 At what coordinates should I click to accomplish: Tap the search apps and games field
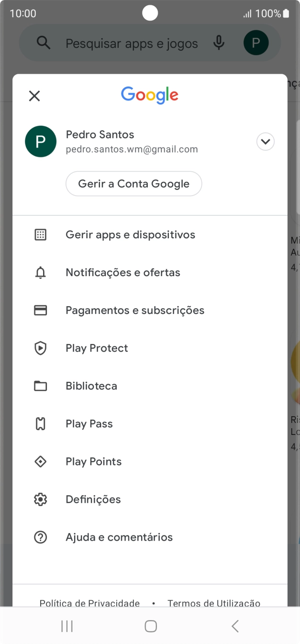click(x=132, y=43)
